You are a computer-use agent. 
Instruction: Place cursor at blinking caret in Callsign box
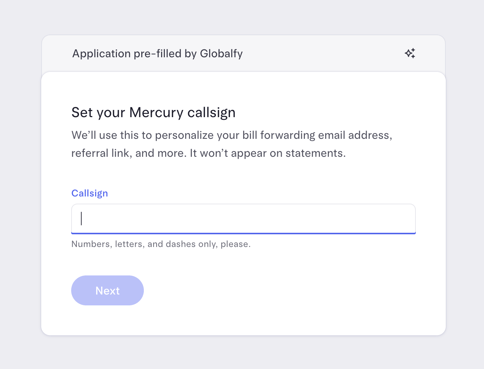point(81,219)
